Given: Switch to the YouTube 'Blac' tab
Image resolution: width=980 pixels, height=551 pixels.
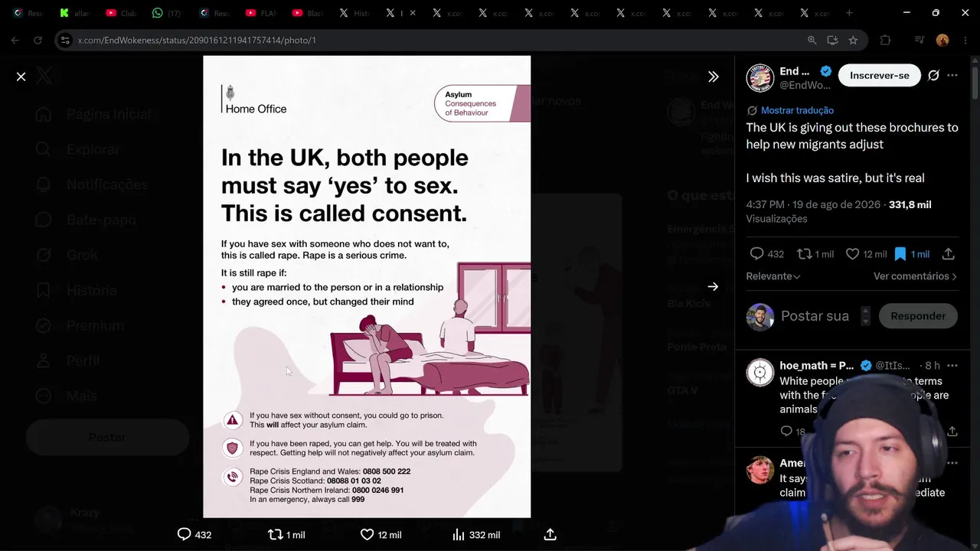Looking at the screenshot, I should coord(307,13).
